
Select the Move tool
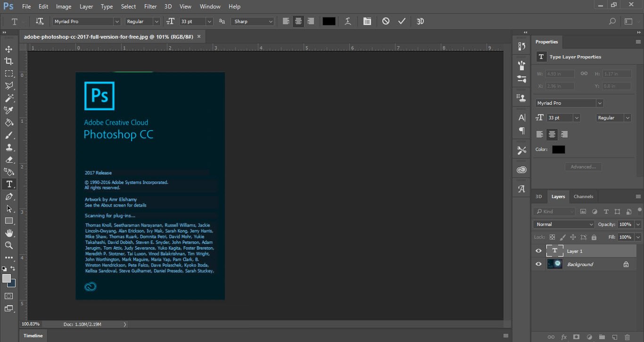pos(9,49)
